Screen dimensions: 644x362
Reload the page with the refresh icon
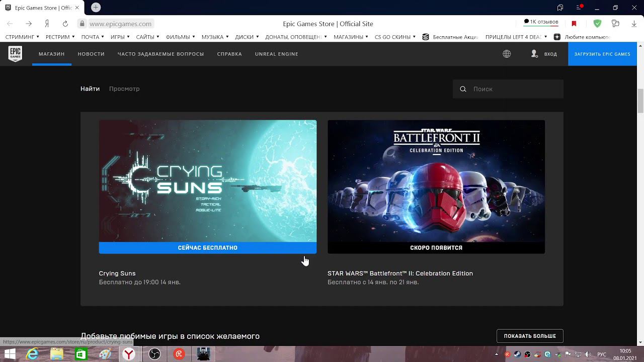[65, 24]
